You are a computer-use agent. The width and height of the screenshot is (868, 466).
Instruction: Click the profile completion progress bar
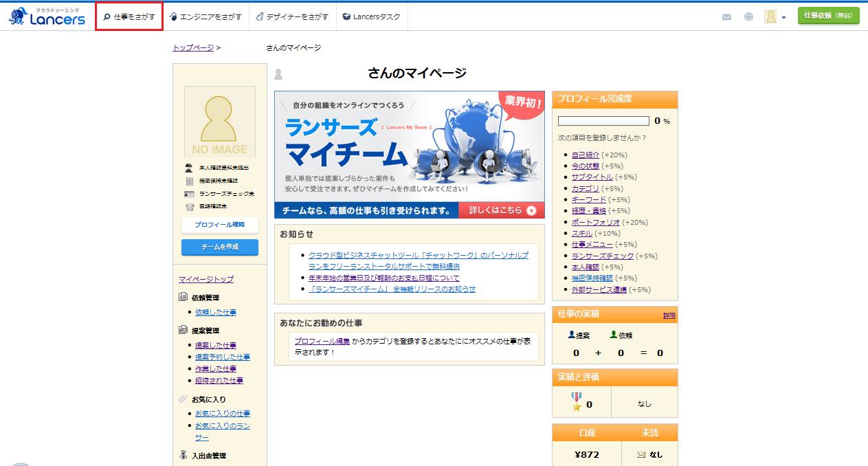[603, 121]
